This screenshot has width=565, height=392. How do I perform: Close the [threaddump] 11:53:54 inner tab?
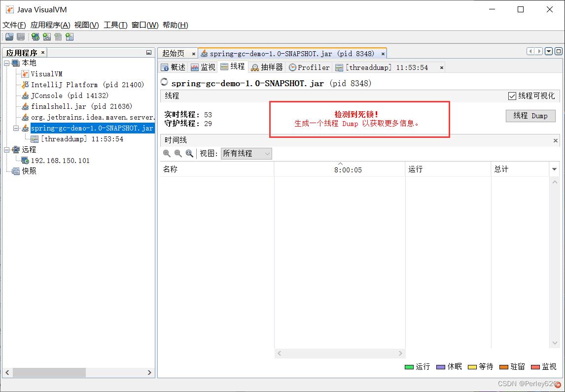(x=441, y=67)
